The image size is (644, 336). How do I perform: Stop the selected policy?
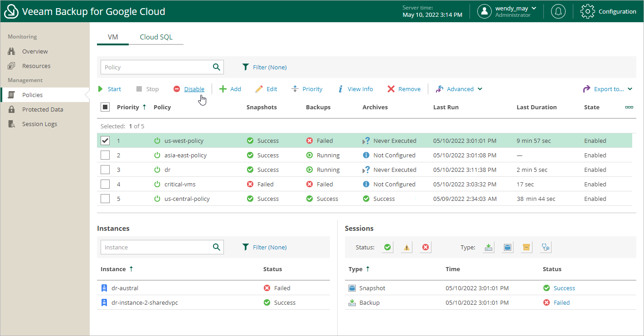(x=147, y=89)
